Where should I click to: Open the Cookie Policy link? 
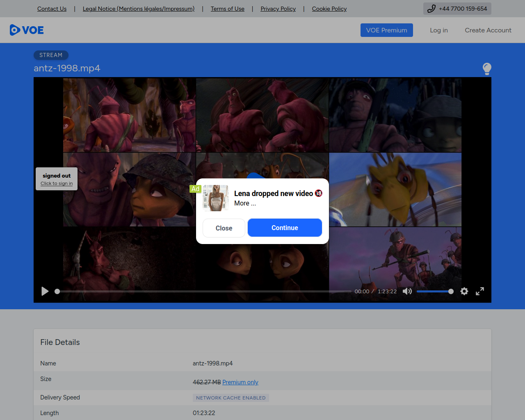click(x=329, y=9)
